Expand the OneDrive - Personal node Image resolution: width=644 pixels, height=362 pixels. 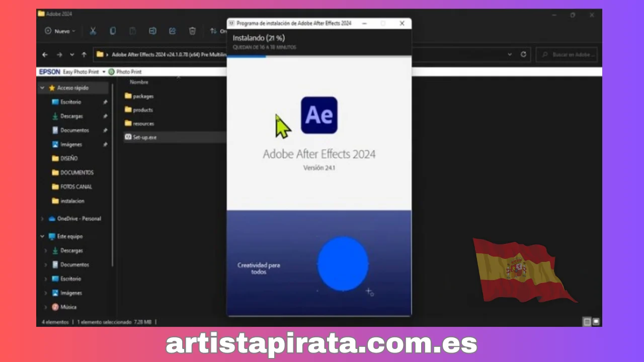point(42,219)
